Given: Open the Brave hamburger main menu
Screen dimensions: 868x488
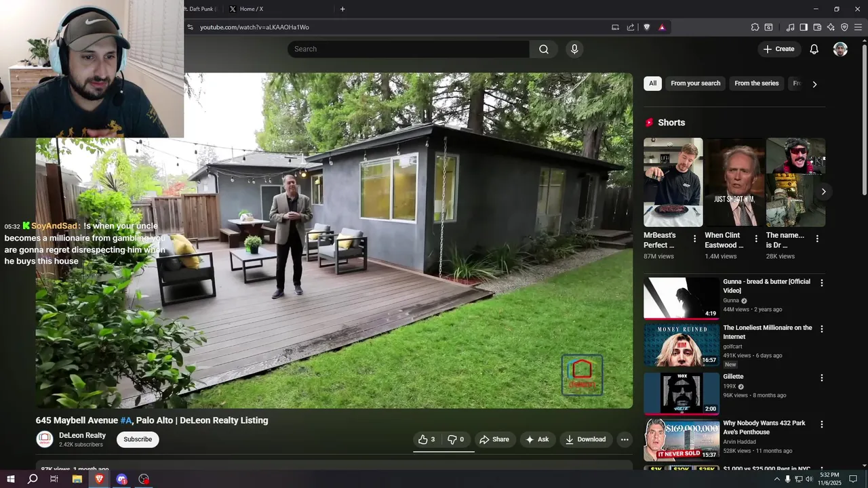Looking at the screenshot, I should click(x=858, y=27).
